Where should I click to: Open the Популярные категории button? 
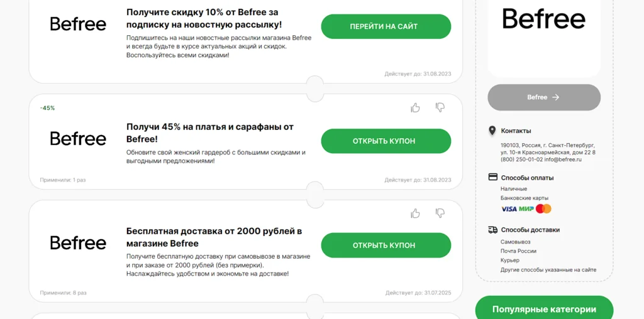[544, 309]
